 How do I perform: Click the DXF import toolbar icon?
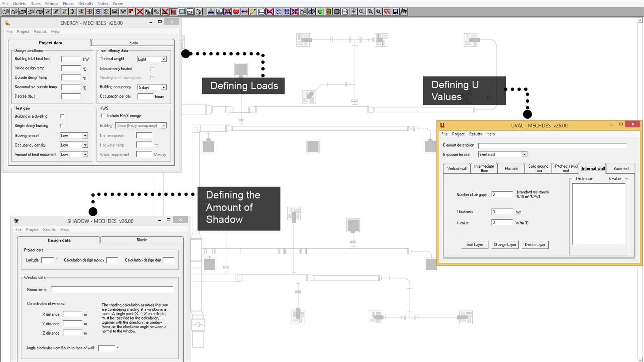pyautogui.click(x=190, y=12)
